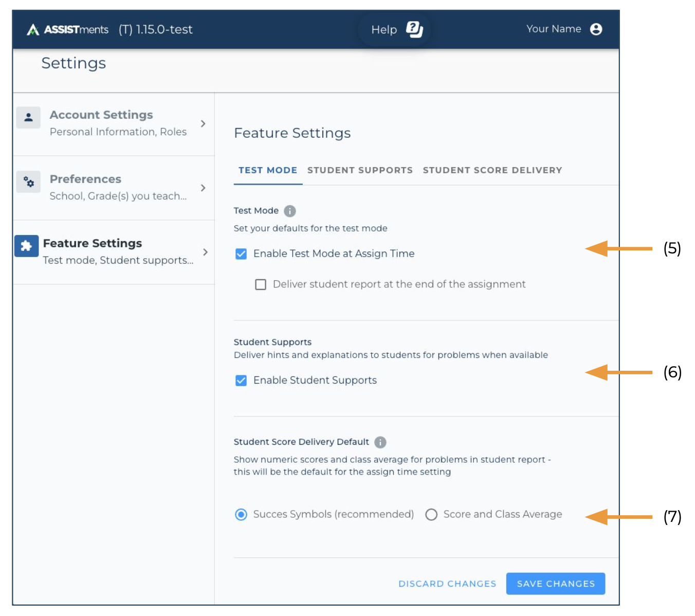
Task: Click the Save Changes button
Action: [x=555, y=584]
